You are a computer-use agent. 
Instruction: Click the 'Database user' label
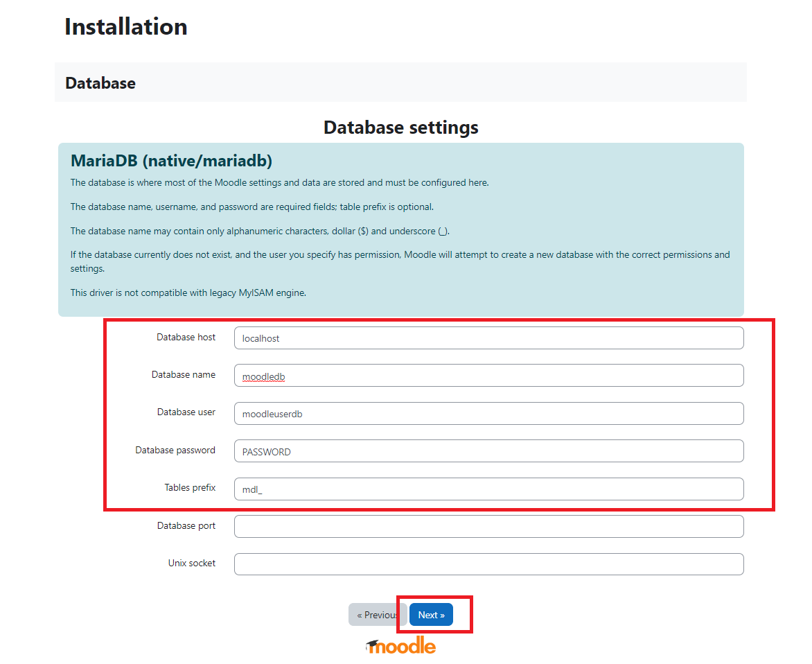(x=186, y=412)
